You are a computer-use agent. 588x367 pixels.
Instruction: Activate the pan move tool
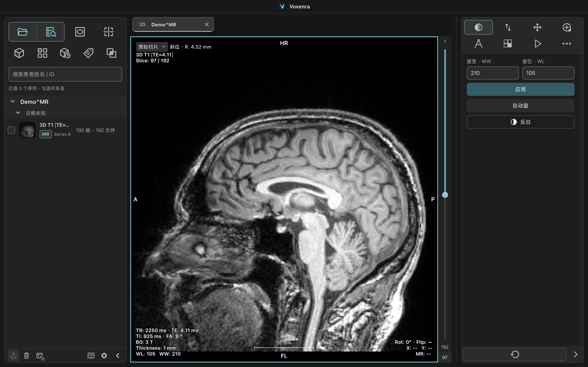[537, 27]
